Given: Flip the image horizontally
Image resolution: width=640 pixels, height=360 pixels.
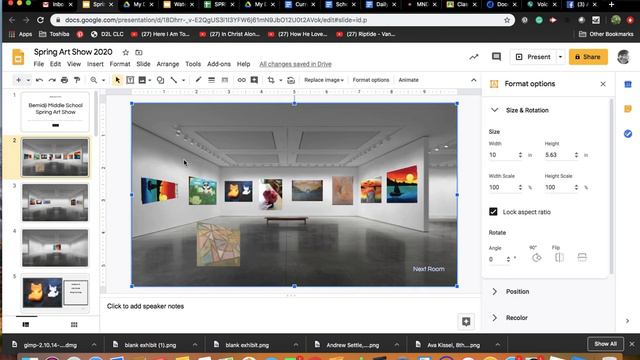Looking at the screenshot, I should tap(559, 258).
